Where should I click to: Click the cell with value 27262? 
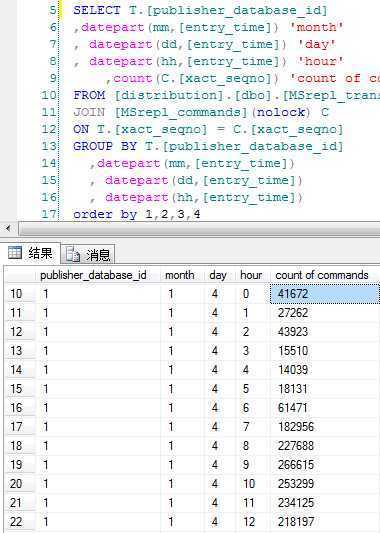tap(325, 313)
